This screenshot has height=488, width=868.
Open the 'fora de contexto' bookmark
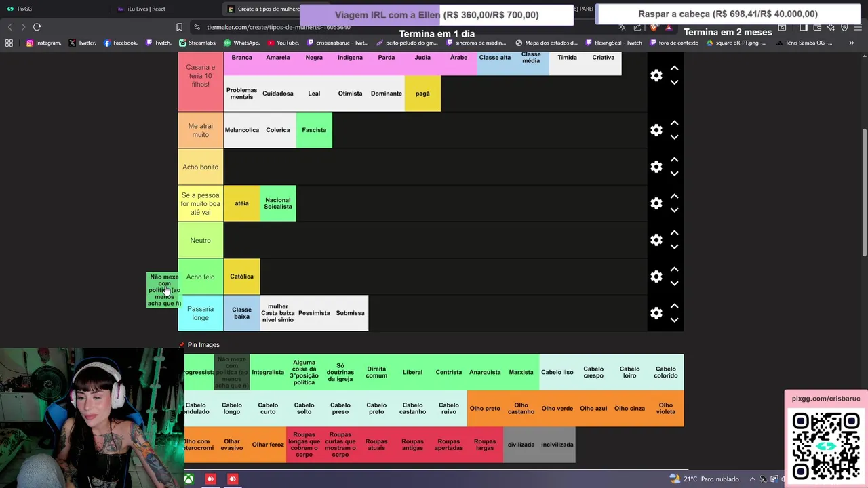(673, 43)
